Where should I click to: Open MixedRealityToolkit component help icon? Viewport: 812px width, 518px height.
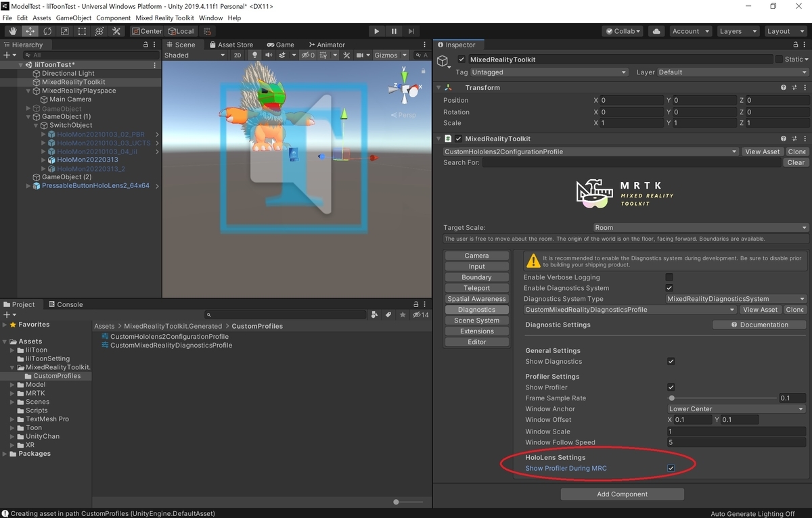pos(784,139)
